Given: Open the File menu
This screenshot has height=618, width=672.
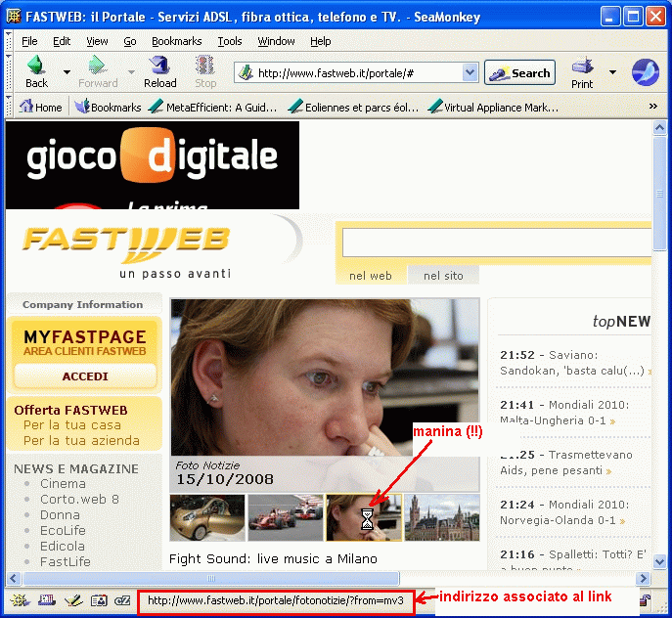Looking at the screenshot, I should (x=29, y=41).
